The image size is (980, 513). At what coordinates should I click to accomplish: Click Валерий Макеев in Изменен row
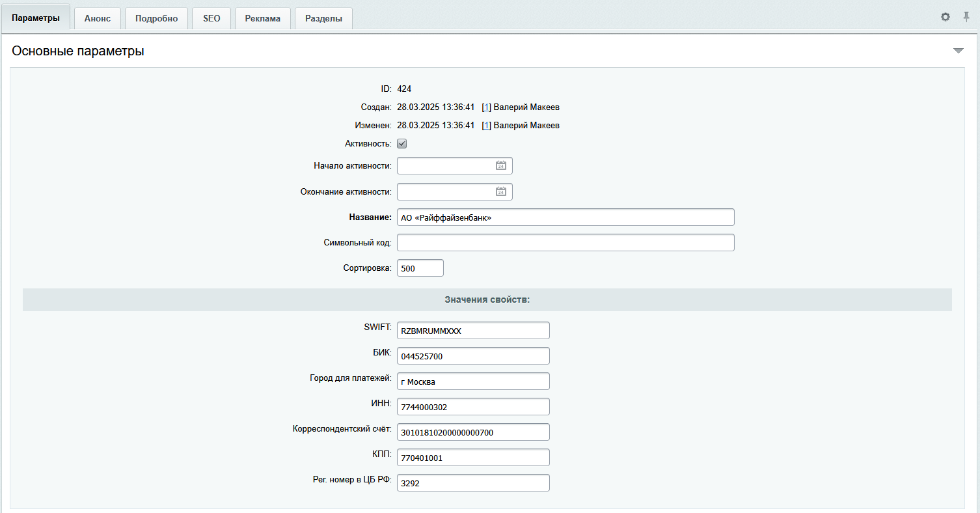526,125
